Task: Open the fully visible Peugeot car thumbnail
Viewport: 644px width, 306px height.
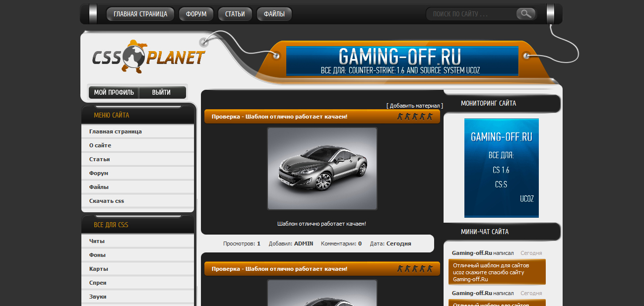Action: [x=322, y=169]
